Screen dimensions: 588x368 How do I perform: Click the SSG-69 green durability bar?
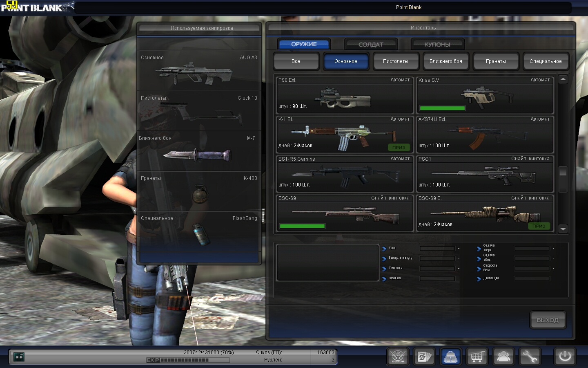pyautogui.click(x=302, y=226)
